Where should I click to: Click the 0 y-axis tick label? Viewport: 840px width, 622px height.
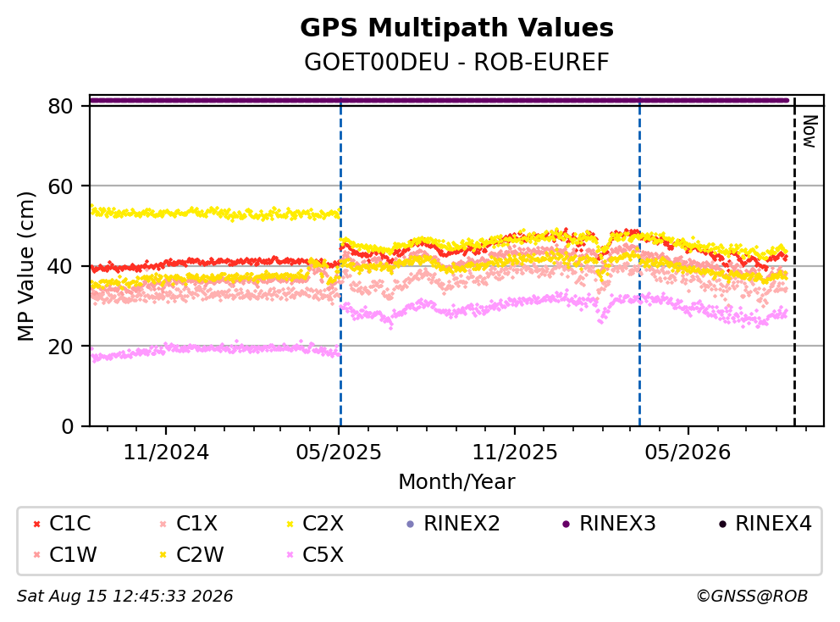tap(68, 427)
